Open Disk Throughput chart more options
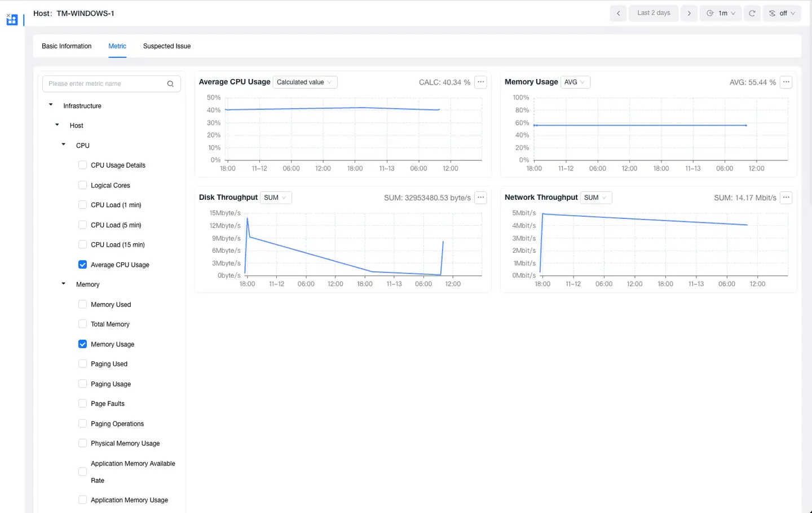 coord(480,198)
